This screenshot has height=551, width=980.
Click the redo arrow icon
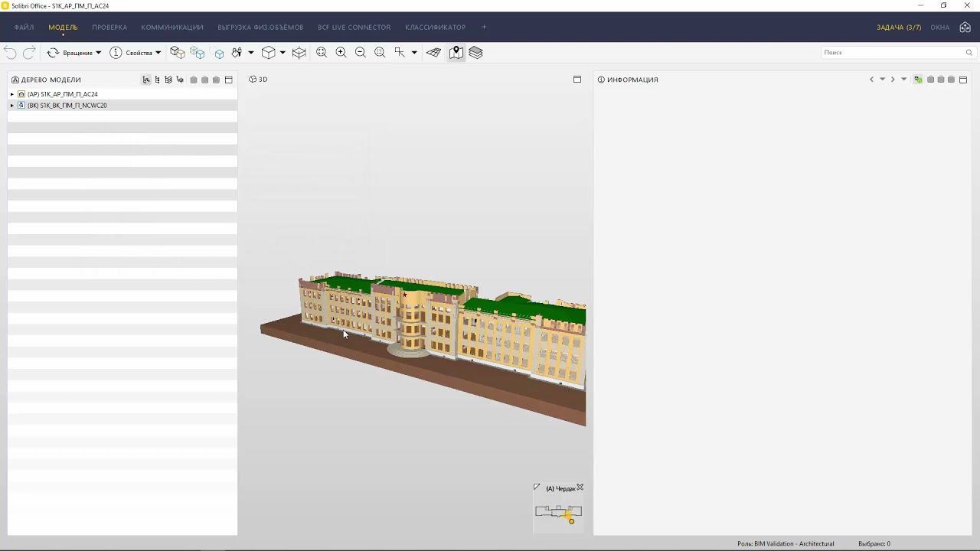click(x=29, y=53)
